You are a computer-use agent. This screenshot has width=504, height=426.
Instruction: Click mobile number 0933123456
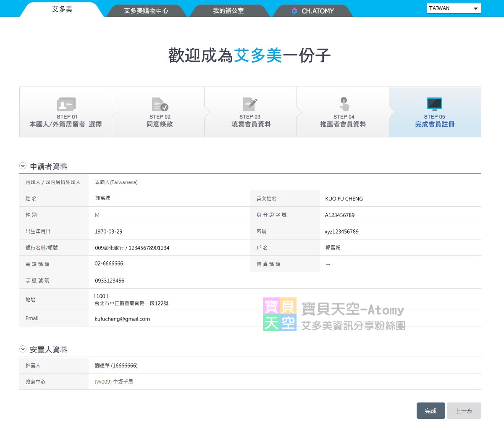pyautogui.click(x=109, y=281)
